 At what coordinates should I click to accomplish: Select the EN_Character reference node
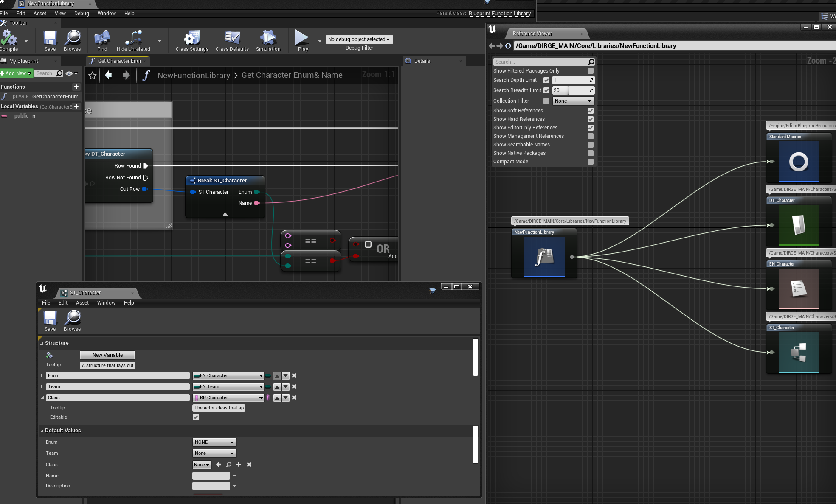pyautogui.click(x=799, y=285)
